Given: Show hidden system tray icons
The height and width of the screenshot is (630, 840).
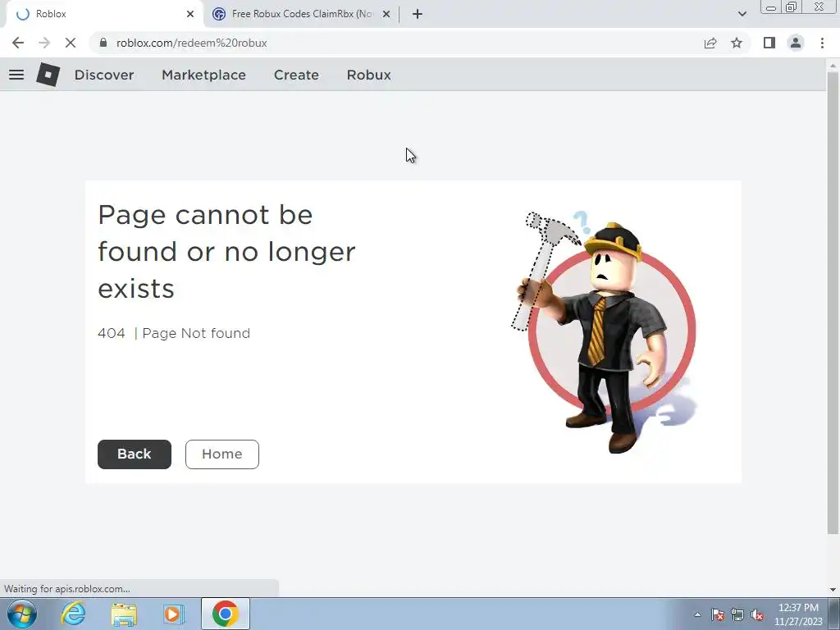Looking at the screenshot, I should coord(697,614).
